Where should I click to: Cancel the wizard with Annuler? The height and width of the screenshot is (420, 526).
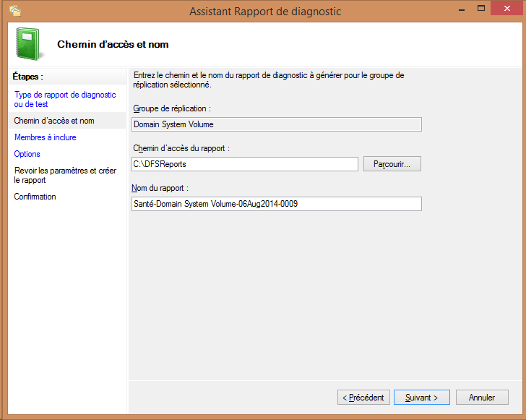click(482, 398)
